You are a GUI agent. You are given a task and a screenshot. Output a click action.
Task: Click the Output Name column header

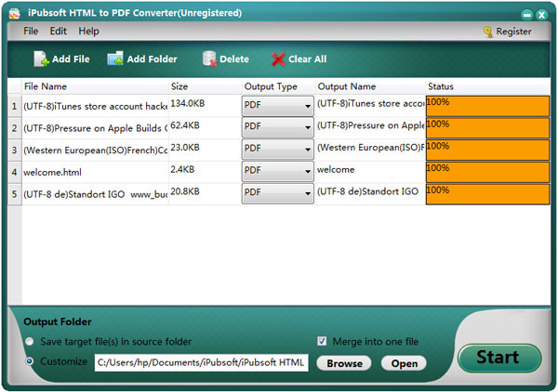(x=370, y=86)
